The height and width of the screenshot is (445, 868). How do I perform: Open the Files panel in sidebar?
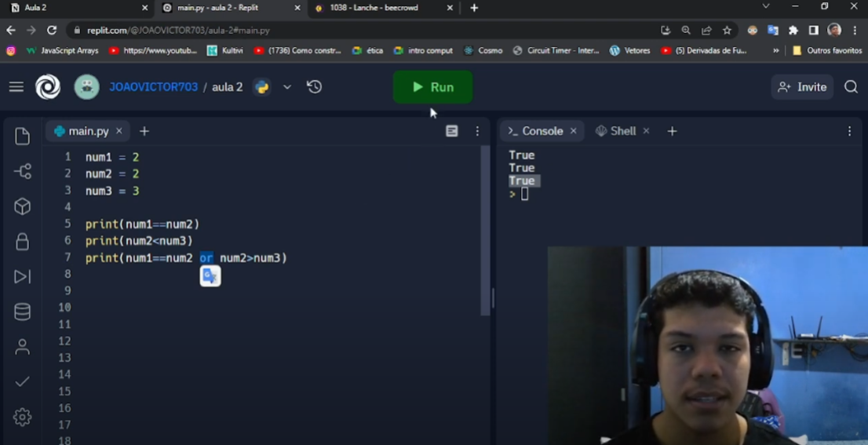[x=22, y=137]
